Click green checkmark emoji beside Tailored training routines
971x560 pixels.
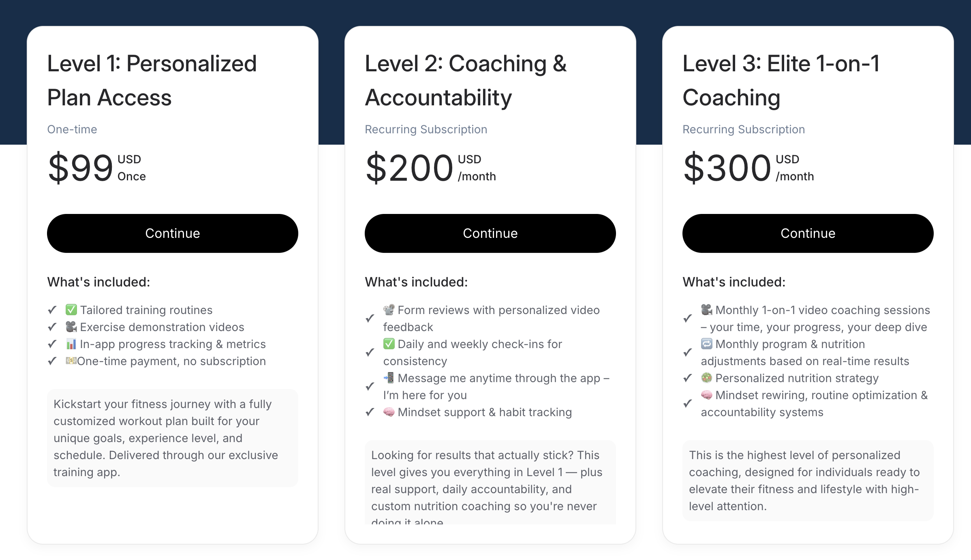[71, 310]
